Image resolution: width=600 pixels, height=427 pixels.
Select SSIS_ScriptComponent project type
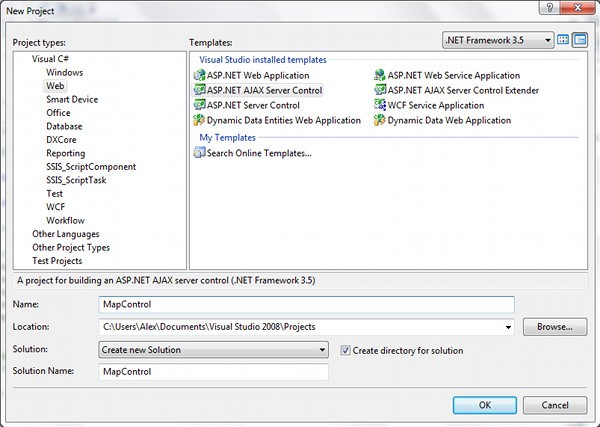(x=91, y=167)
